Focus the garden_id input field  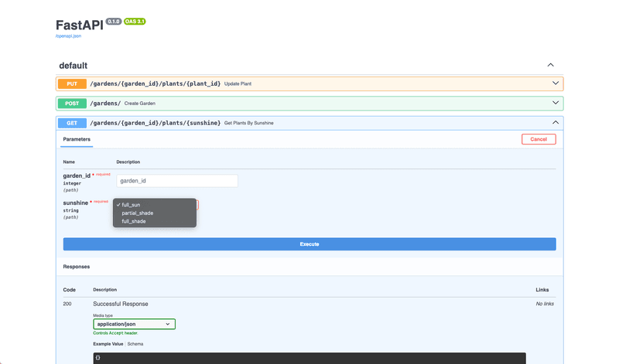177,181
